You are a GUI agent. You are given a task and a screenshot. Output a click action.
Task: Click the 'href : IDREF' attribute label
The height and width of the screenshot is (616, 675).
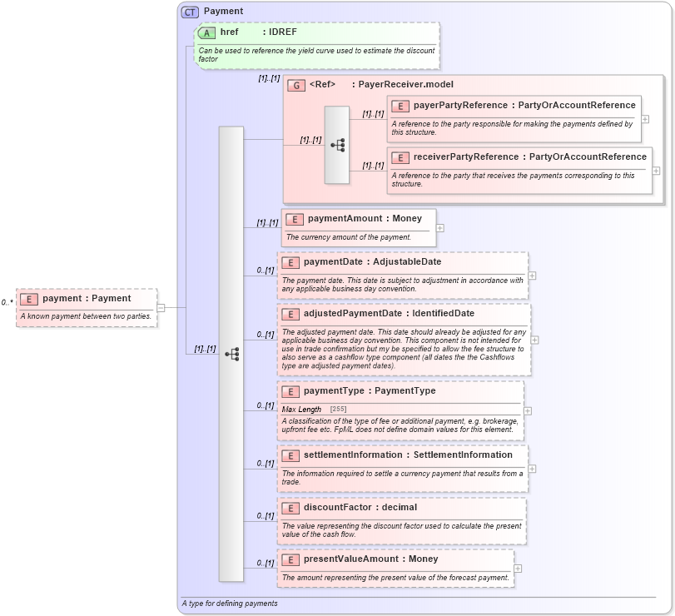coord(258,32)
